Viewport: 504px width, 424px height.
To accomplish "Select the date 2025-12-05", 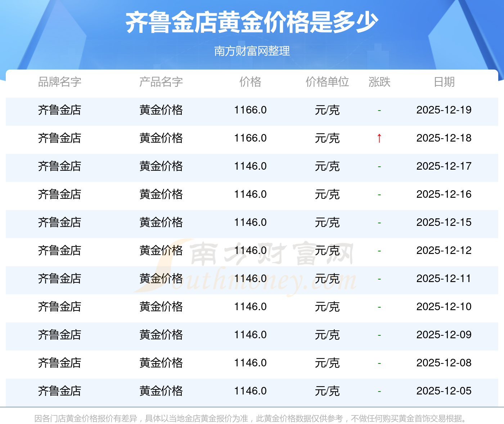I will point(444,391).
